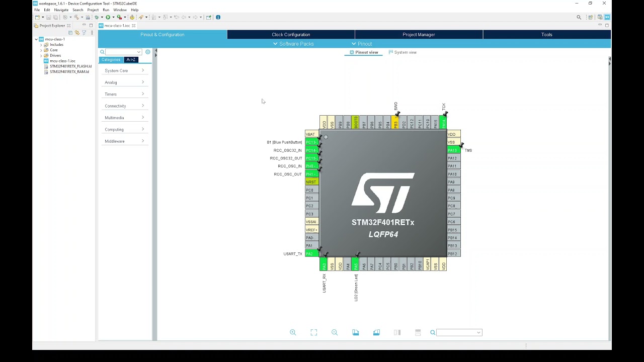Expand the Analog category
Image resolution: width=644 pixels, height=362 pixels.
pyautogui.click(x=125, y=82)
